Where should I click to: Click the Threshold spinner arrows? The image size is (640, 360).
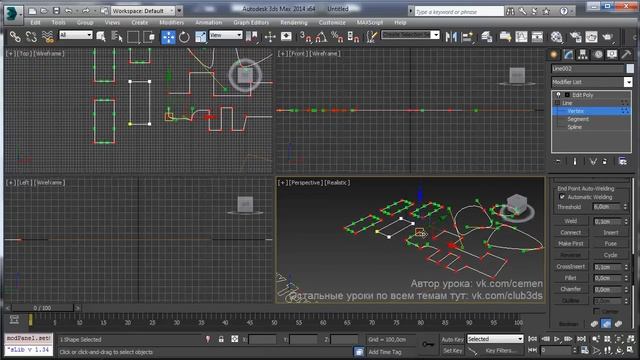click(625, 207)
